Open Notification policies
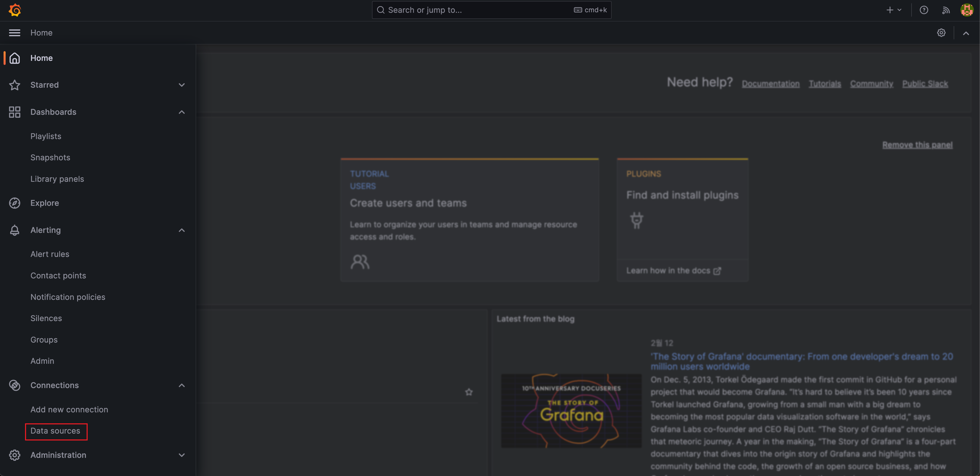This screenshot has width=980, height=476. [x=68, y=297]
